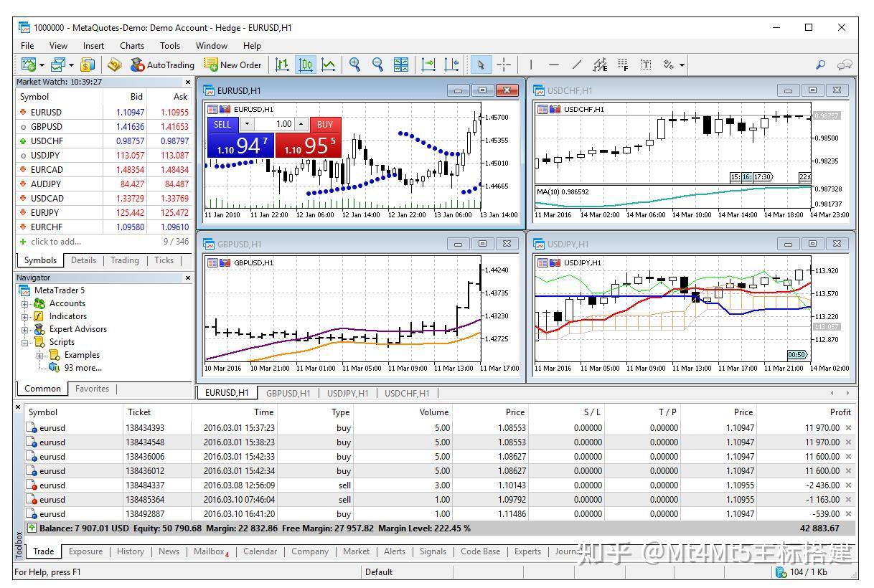Click the SELL button on EURUSD chart
Image resolution: width=874 pixels, height=588 pixels.
(x=222, y=124)
